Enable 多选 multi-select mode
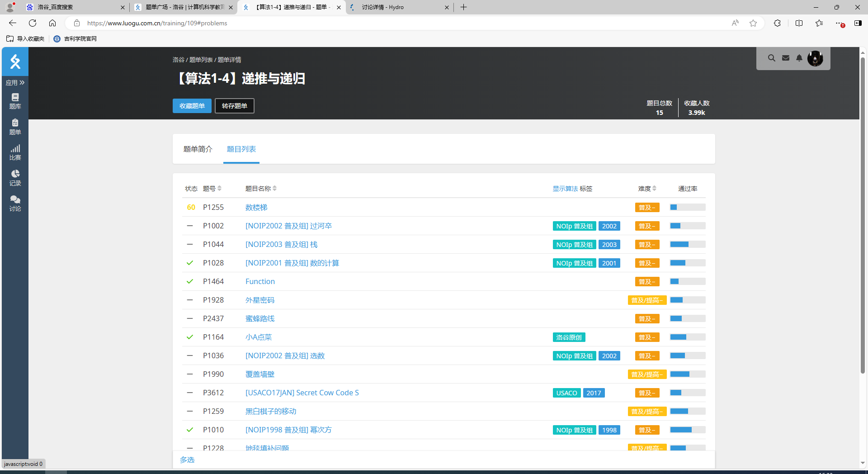 pos(187,460)
